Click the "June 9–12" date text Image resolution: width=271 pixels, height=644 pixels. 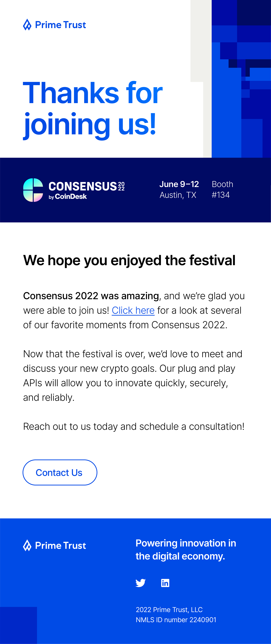coord(179,184)
